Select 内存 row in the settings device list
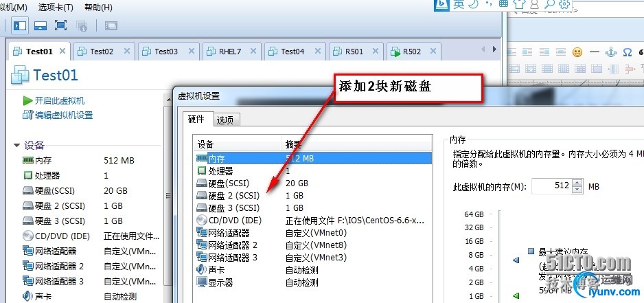The image size is (644, 303). point(314,158)
